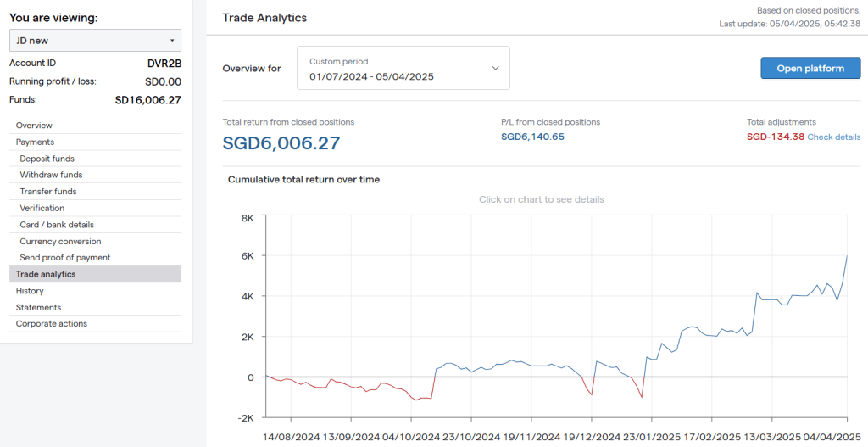Click the dropdown arrow in account selector
The image size is (868, 447).
[172, 41]
